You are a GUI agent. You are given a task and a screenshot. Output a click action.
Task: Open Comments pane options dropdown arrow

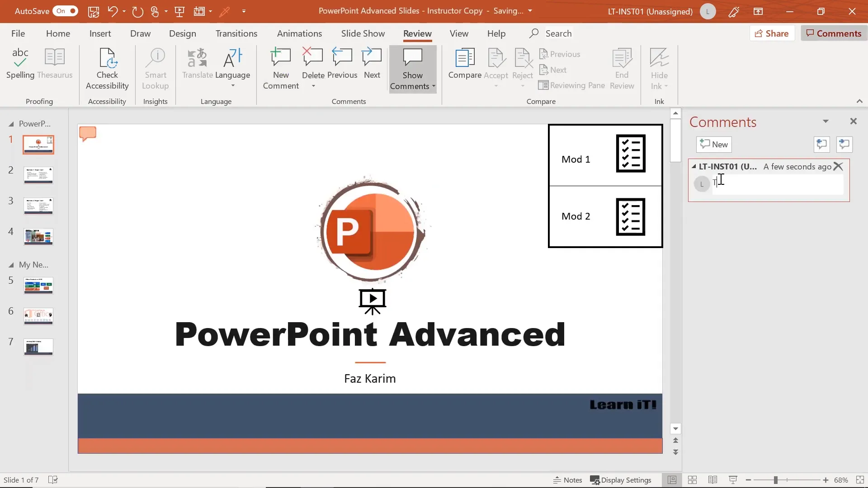click(x=826, y=121)
